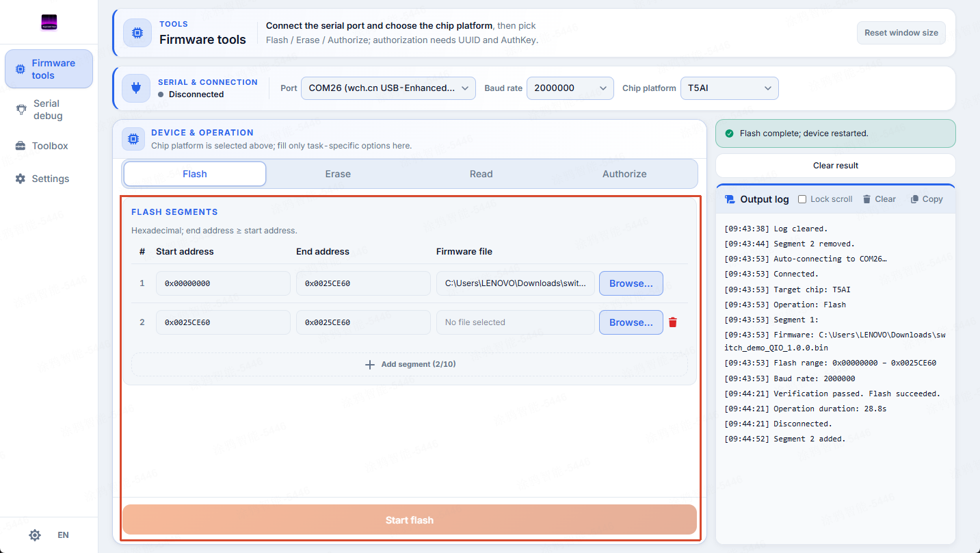Click Browse for segment 2
The height and width of the screenshot is (553, 980).
point(631,322)
